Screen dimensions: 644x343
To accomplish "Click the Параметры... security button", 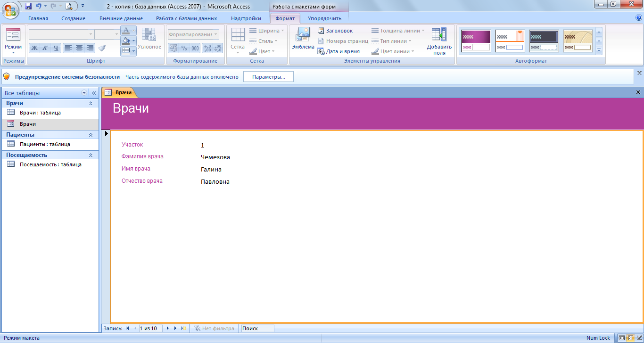I will 268,77.
